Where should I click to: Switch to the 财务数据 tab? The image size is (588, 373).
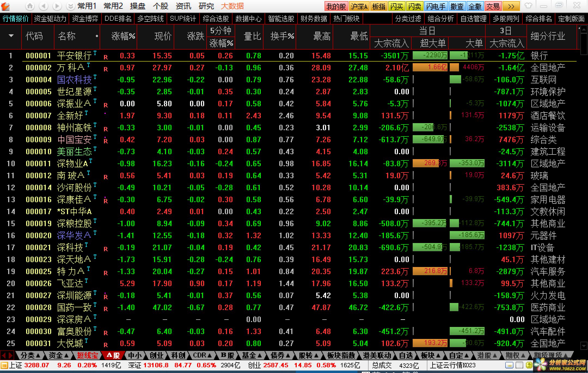pyautogui.click(x=314, y=19)
